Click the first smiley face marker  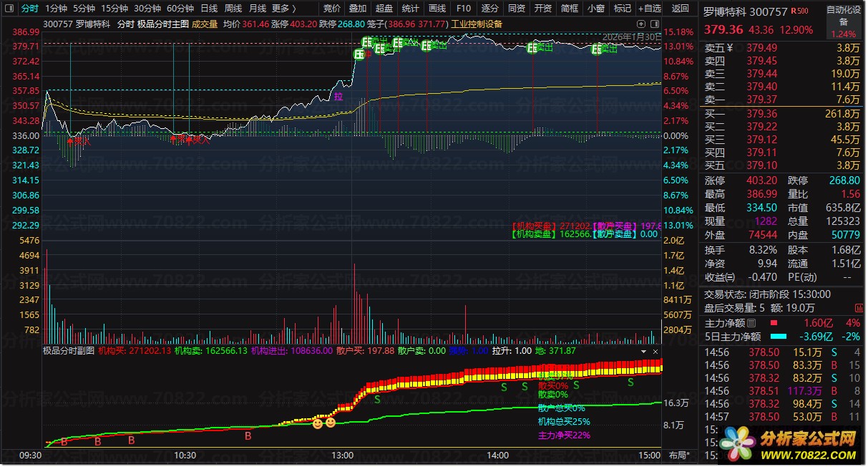[318, 423]
